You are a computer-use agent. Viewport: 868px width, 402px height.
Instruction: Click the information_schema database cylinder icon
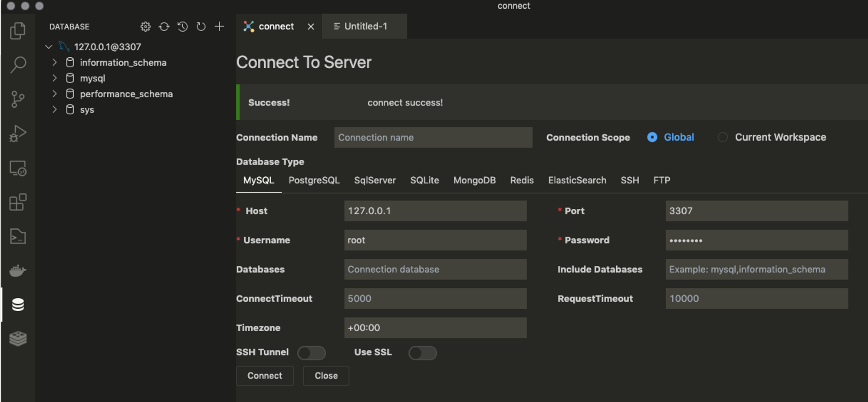[x=70, y=63]
